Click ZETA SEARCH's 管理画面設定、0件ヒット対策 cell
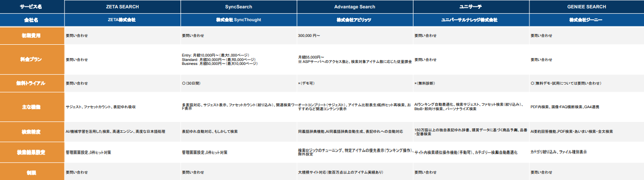 coord(122,152)
